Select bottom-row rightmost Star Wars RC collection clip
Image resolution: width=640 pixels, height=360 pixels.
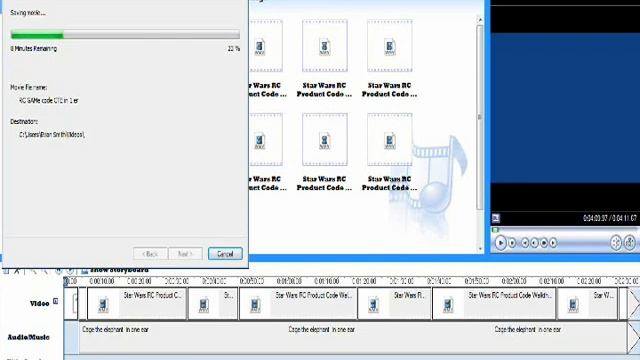click(x=390, y=152)
